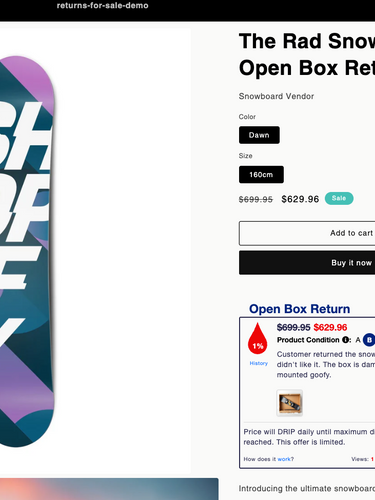The height and width of the screenshot is (500, 375).
Task: Open the 'work' link in How does it work
Action: click(284, 459)
